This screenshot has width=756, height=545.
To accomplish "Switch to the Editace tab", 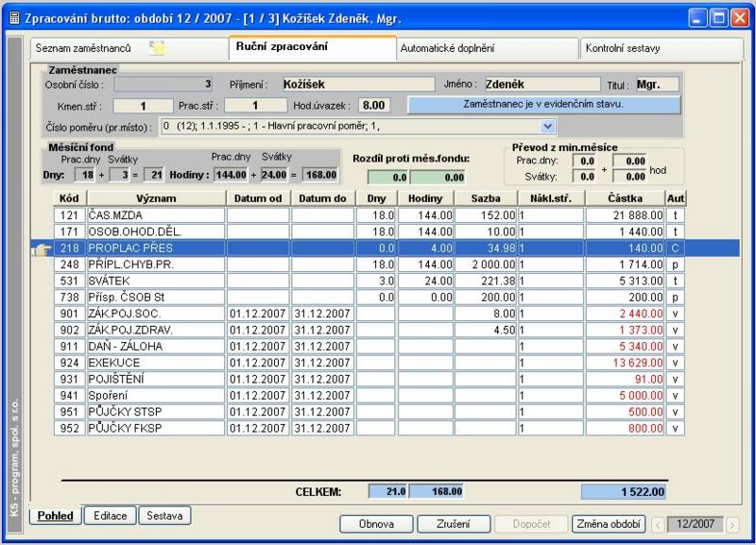I will [x=111, y=516].
